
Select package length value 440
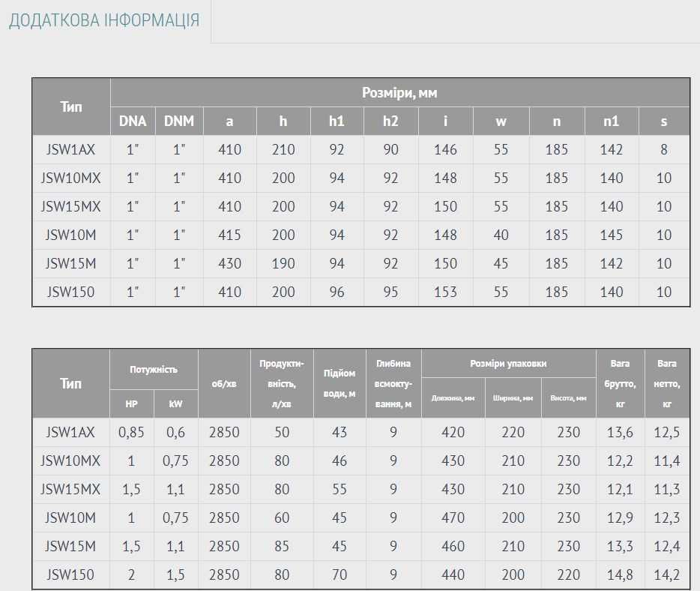453,574
